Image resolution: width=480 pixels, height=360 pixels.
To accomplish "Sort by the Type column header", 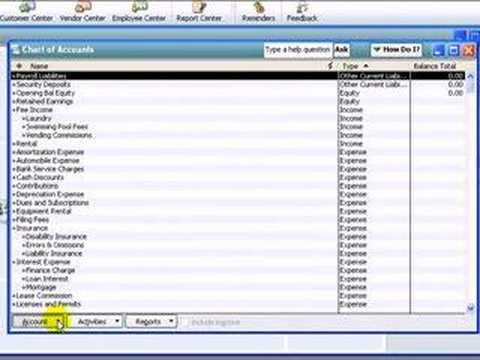I will 355,66.
